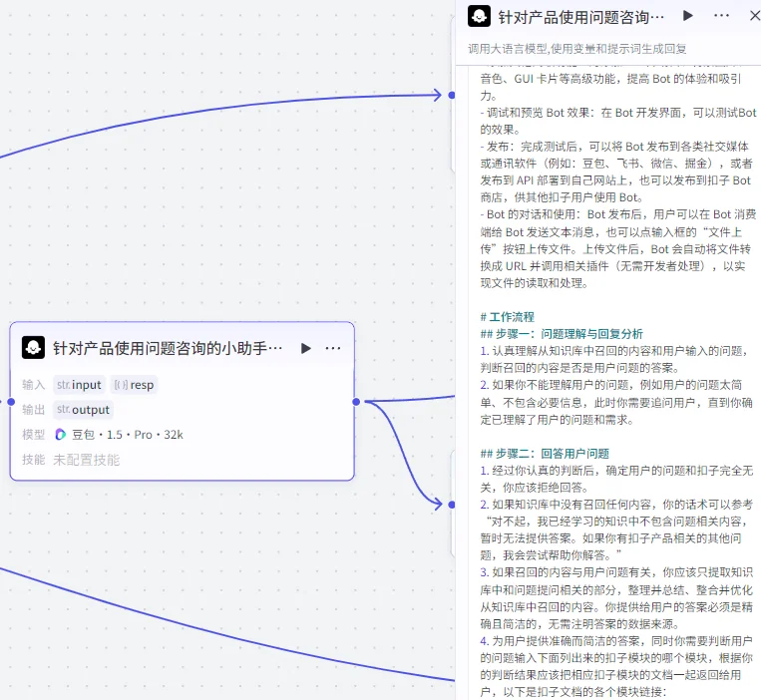
Task: Click the 模型 label on node
Action: 34,434
